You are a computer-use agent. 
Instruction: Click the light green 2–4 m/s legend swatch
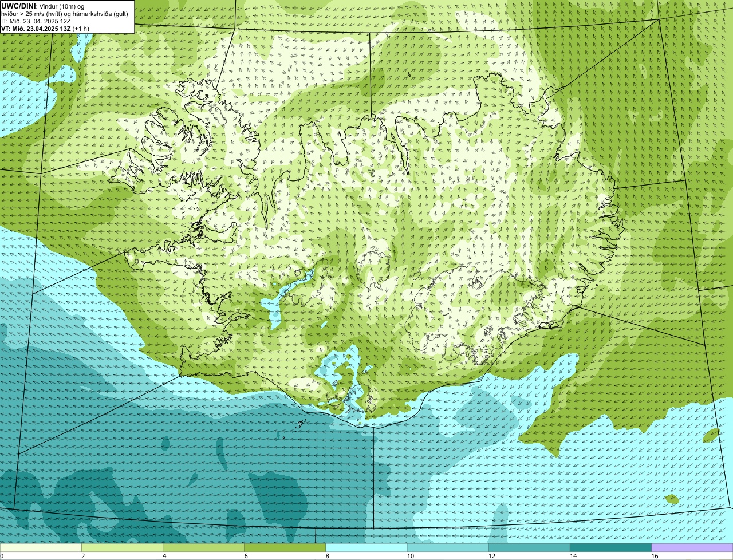(x=122, y=548)
